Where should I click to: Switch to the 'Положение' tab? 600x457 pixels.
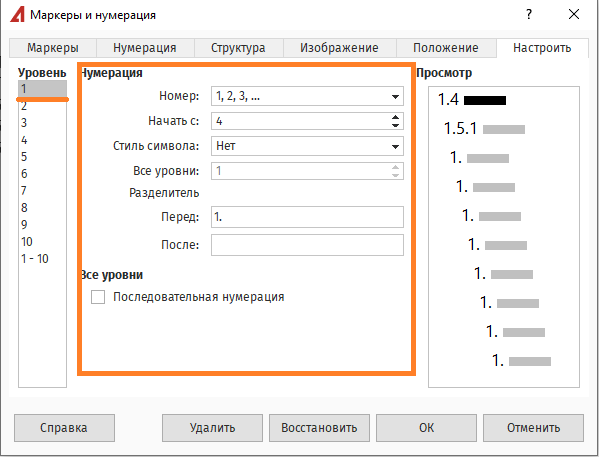448,48
